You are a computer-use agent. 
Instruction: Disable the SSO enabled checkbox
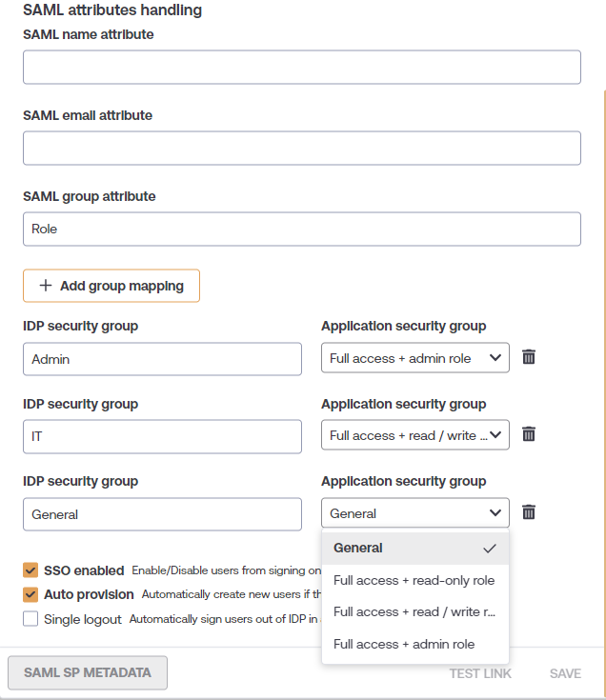click(30, 570)
